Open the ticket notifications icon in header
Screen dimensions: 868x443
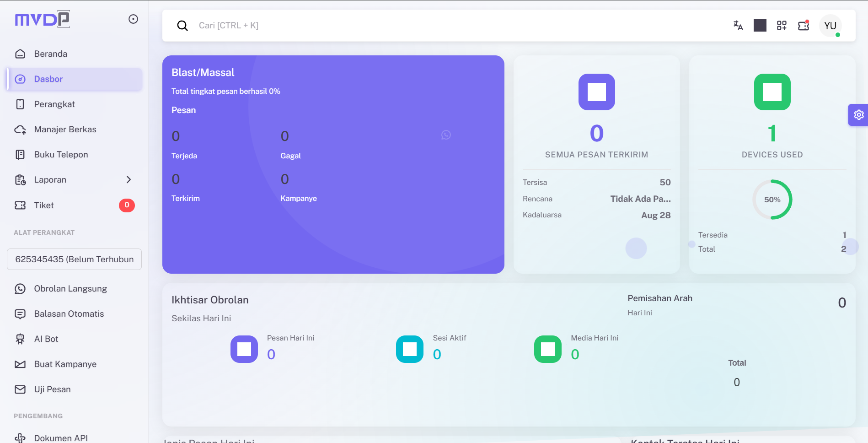(x=803, y=26)
